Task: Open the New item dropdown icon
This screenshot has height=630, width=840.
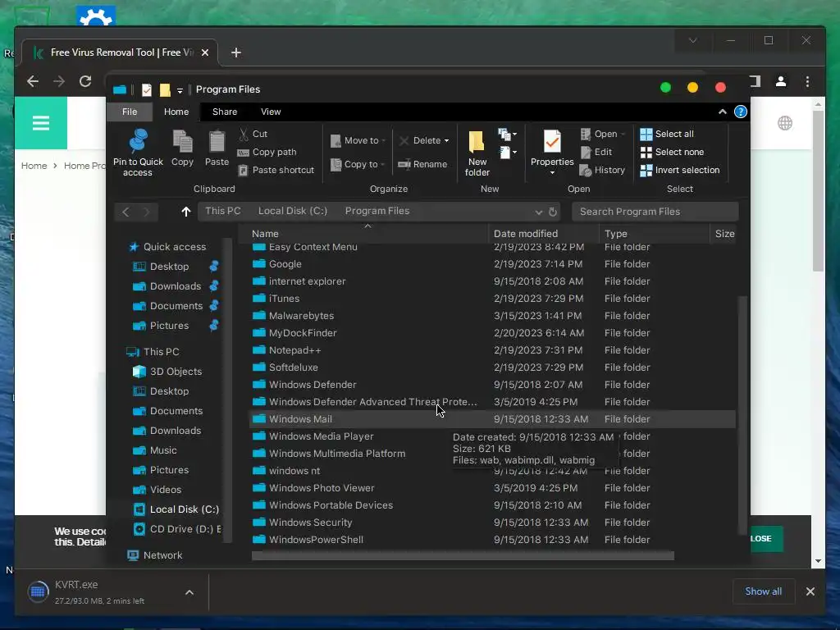Action: point(507,134)
